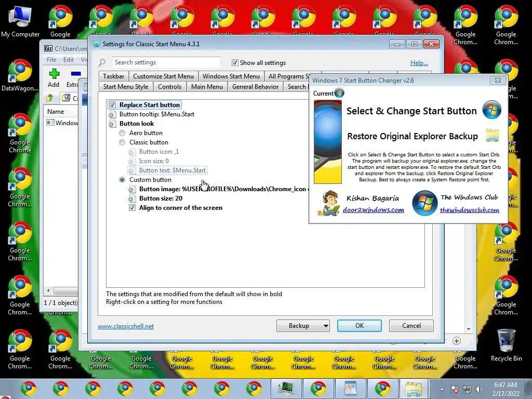Click the taskbar clock showing 6:47 AM
The width and height of the screenshot is (532, 399).
click(506, 389)
